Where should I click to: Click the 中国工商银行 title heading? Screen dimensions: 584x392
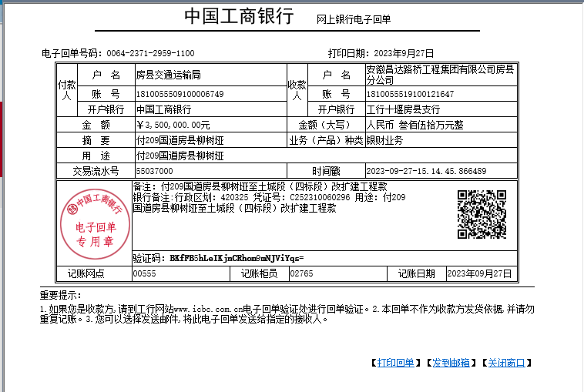pyautogui.click(x=239, y=17)
